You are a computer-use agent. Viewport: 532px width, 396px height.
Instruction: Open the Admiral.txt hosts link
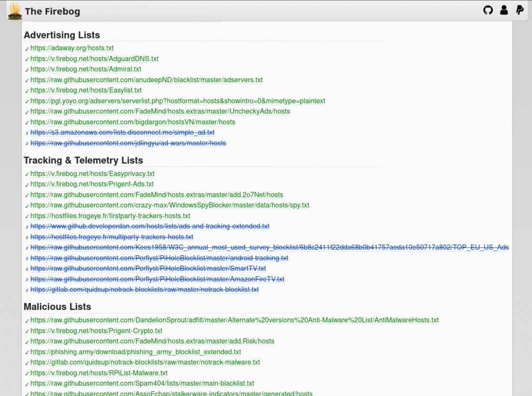[x=86, y=69]
